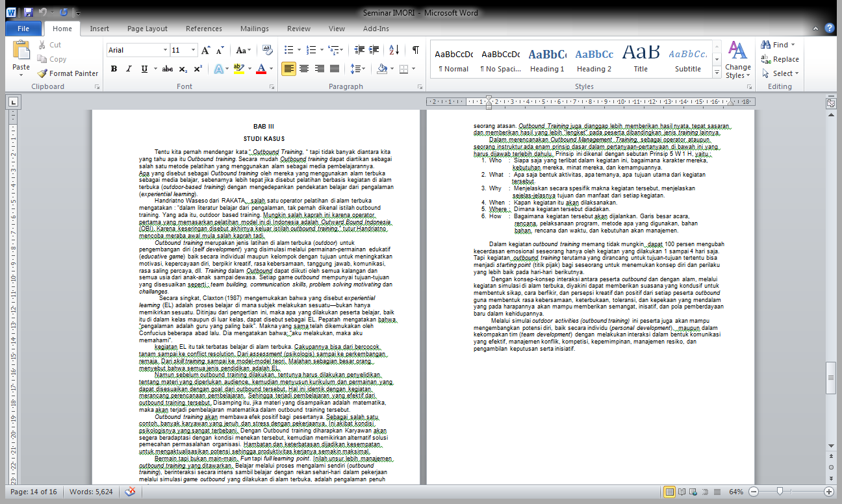This screenshot has height=504, width=842.
Task: Open the Find dropdown arrow
Action: tap(793, 45)
